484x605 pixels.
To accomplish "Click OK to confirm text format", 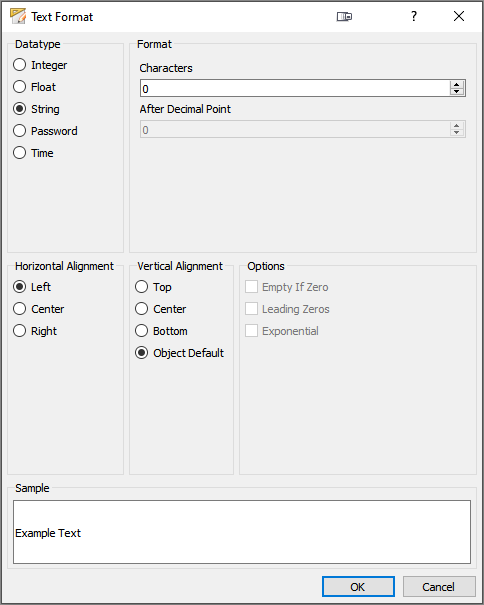I will tap(358, 586).
